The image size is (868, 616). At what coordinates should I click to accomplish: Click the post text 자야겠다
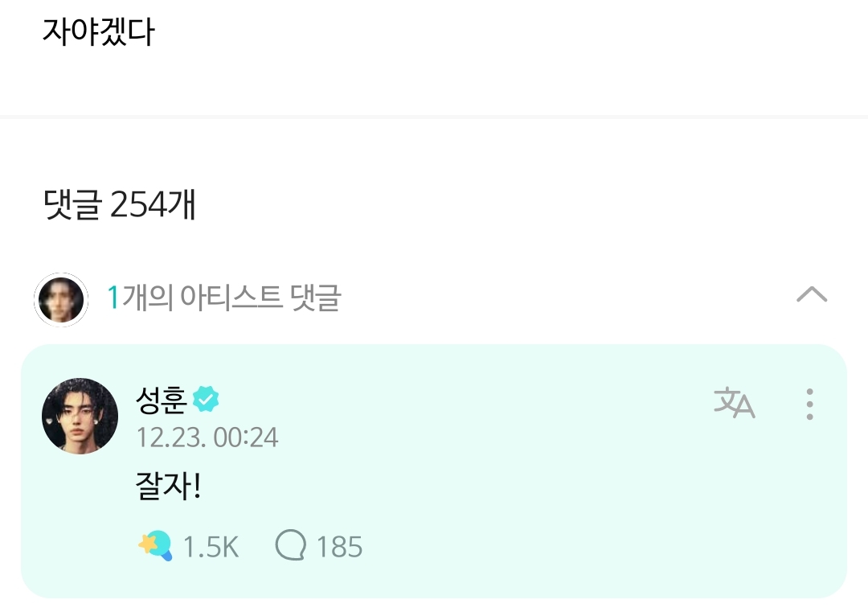[98, 32]
